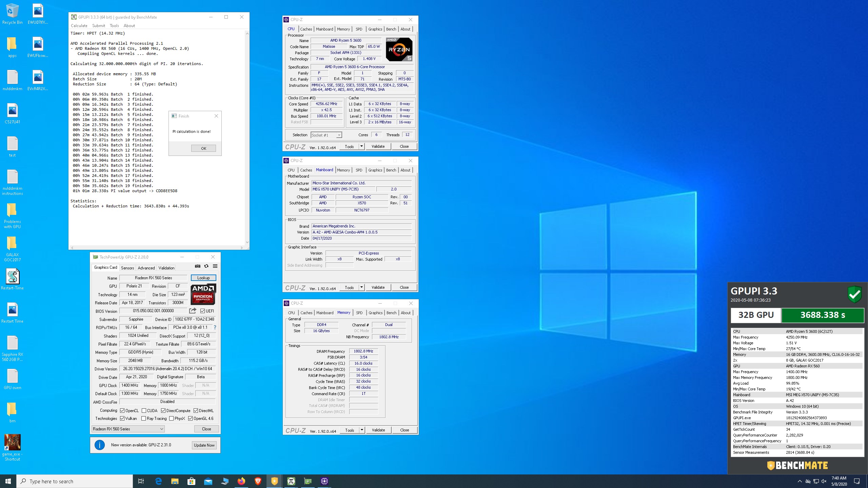
Task: Open the Tools menu in GPUPI
Action: pos(114,26)
